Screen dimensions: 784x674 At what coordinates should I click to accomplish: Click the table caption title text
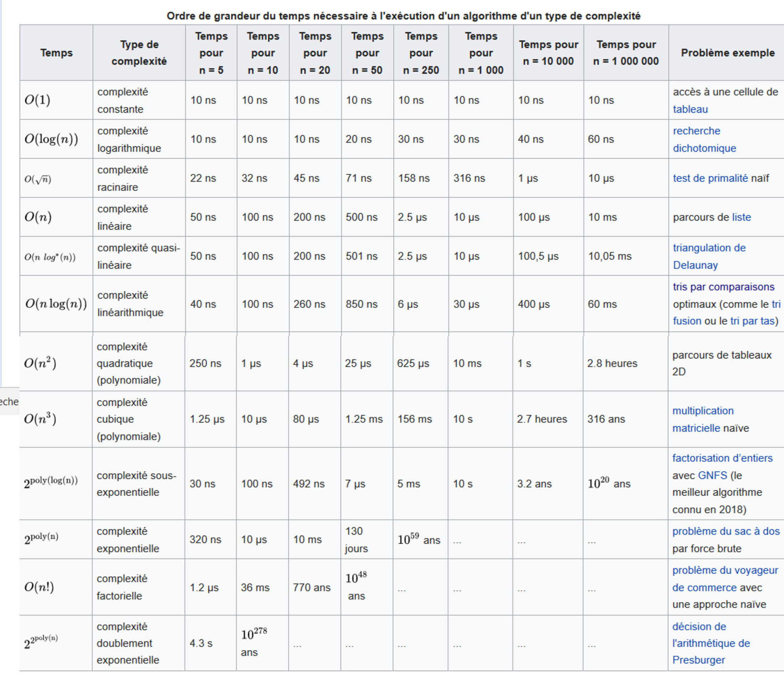point(403,16)
